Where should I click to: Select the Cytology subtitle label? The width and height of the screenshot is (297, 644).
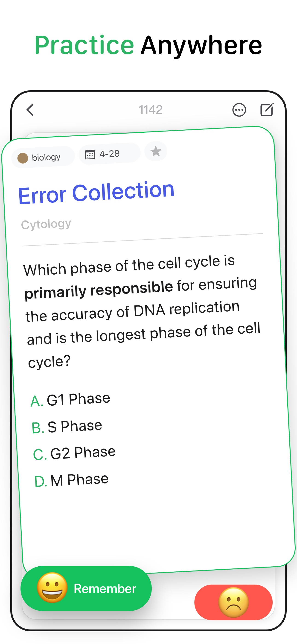click(46, 224)
